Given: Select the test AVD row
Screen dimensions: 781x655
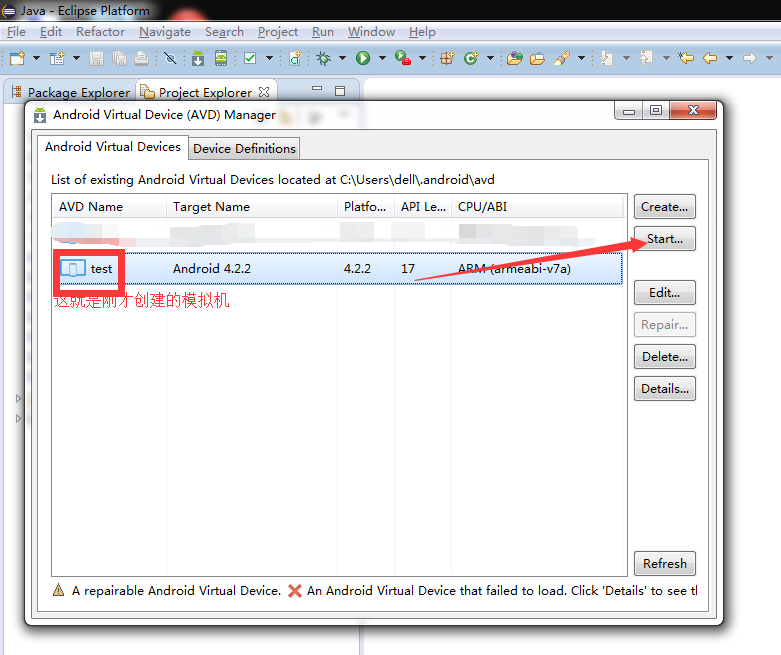Looking at the screenshot, I should [x=337, y=268].
